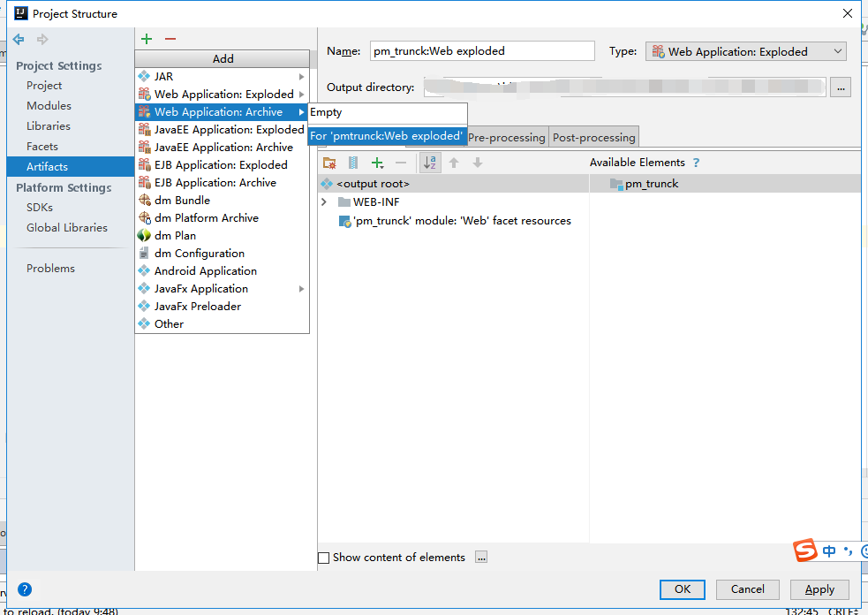The image size is (868, 615).
Task: Click the Web facet resources icon
Action: pos(345,222)
